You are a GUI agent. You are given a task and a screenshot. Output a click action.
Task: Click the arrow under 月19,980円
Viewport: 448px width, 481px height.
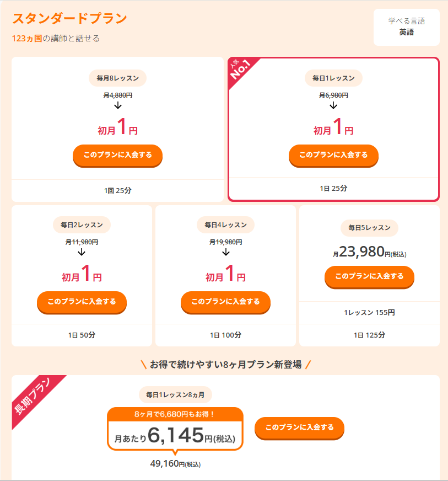point(225,252)
